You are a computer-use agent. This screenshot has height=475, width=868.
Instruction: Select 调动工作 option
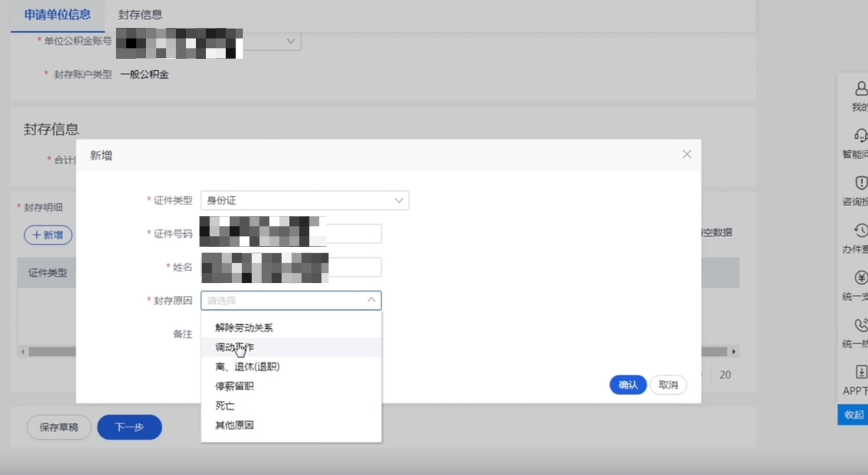click(291, 347)
